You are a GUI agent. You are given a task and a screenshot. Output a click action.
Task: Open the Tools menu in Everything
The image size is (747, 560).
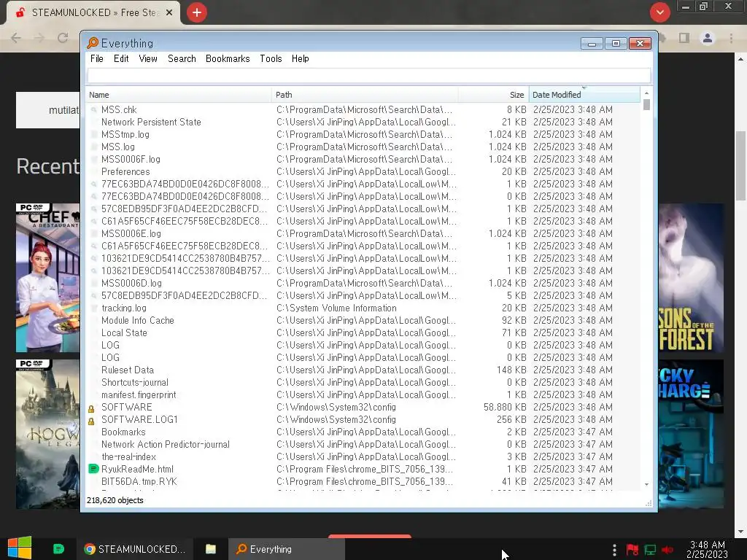(x=271, y=58)
